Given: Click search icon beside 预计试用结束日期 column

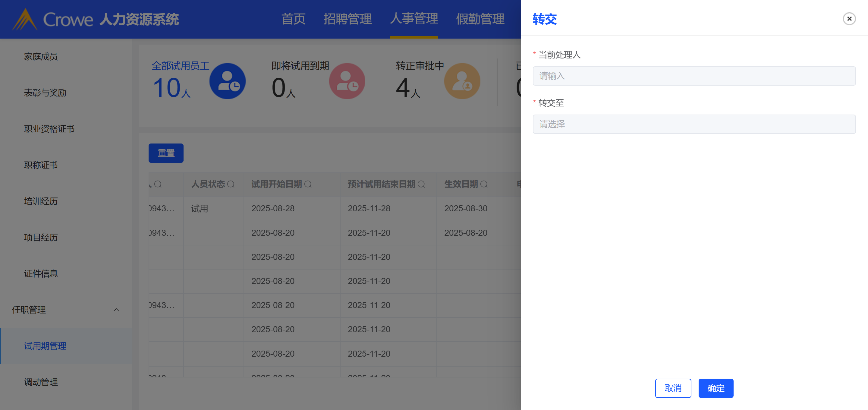Looking at the screenshot, I should pos(421,184).
